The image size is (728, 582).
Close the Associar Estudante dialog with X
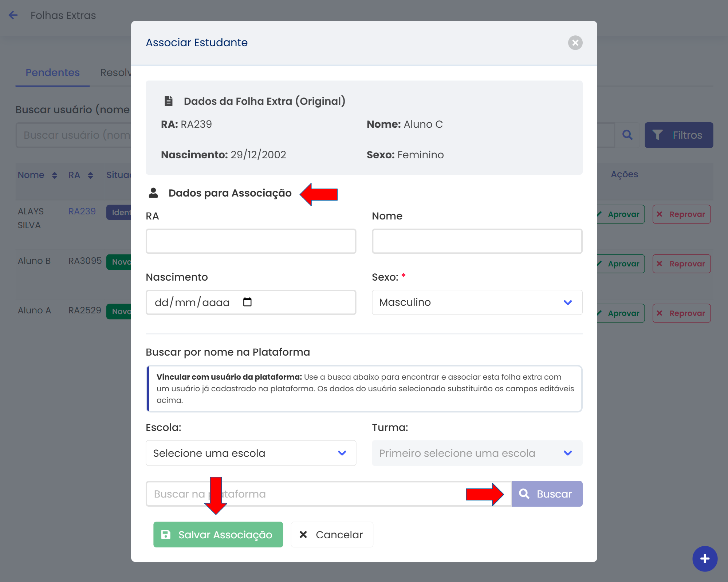point(575,43)
